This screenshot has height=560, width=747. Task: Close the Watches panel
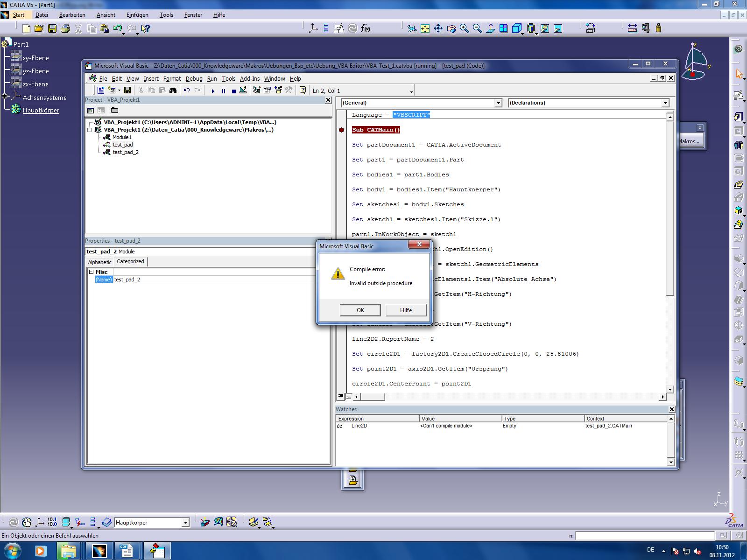pos(671,409)
